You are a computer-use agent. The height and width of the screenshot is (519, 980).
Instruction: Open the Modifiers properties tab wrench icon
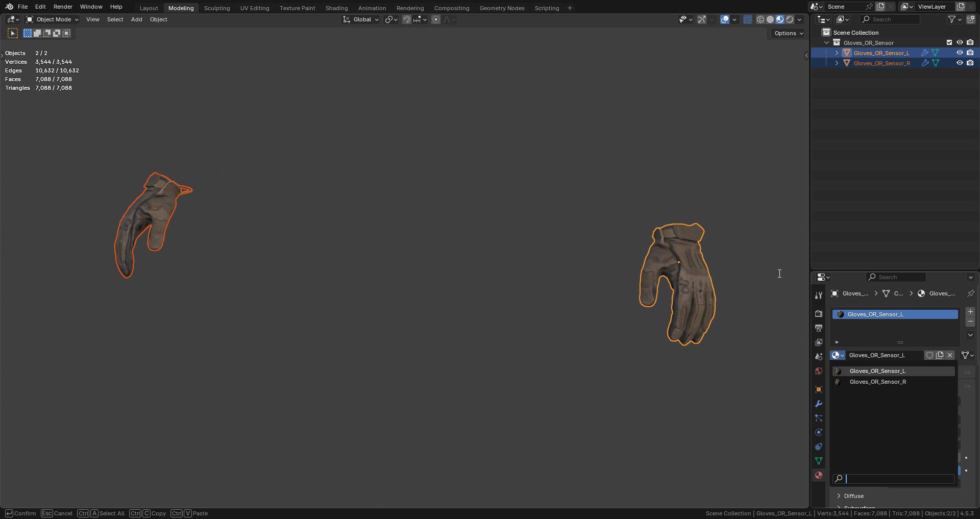(x=819, y=404)
